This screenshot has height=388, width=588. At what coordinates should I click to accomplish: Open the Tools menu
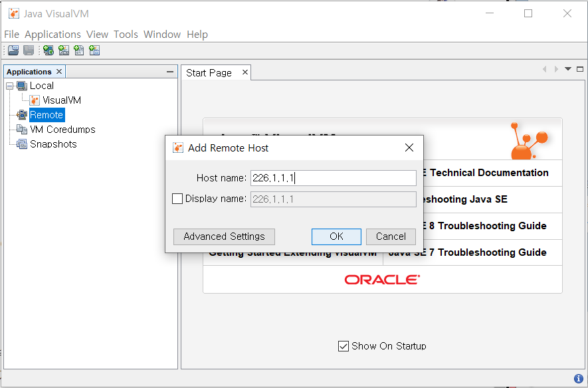[x=126, y=35]
